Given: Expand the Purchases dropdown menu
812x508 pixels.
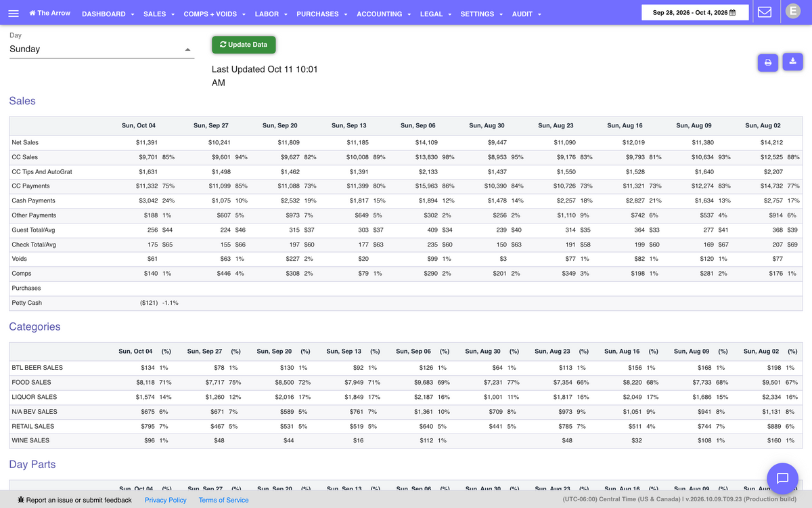Looking at the screenshot, I should [x=322, y=14].
